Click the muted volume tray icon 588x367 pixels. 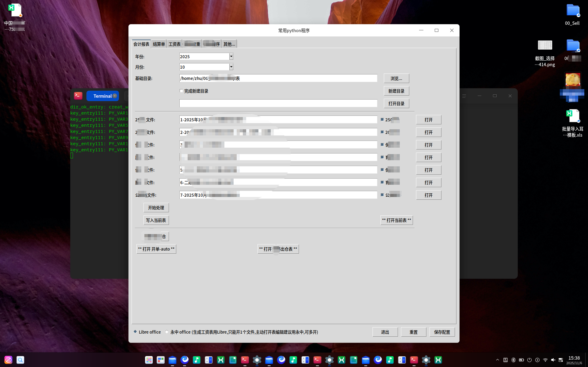pyautogui.click(x=553, y=360)
